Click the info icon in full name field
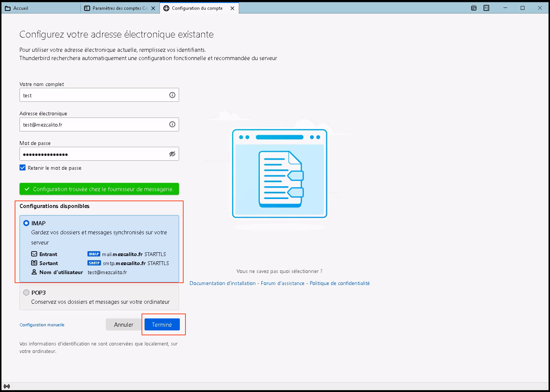The width and height of the screenshot is (550, 392). (172, 95)
